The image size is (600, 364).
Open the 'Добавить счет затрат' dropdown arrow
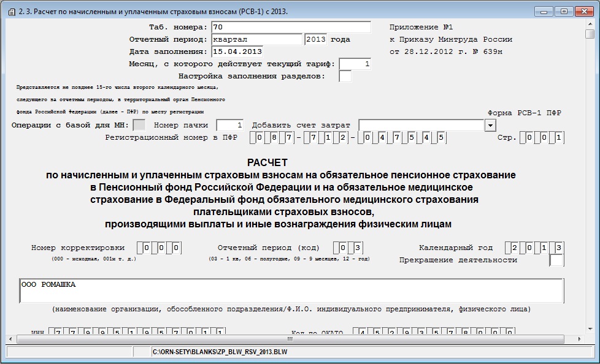pos(490,125)
